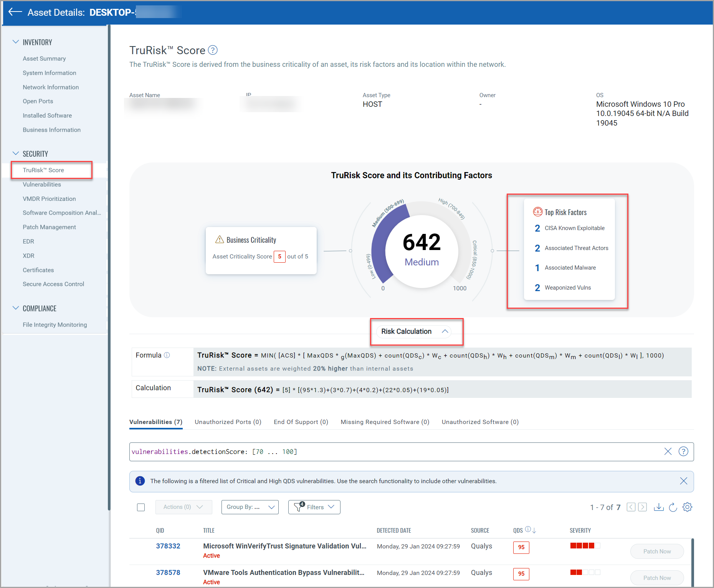Open VMDR Prioritization page
Viewport: 714px width, 588px height.
[49, 199]
